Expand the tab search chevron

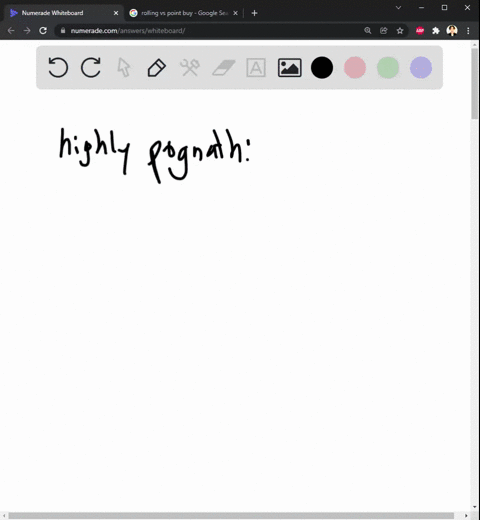point(398,7)
